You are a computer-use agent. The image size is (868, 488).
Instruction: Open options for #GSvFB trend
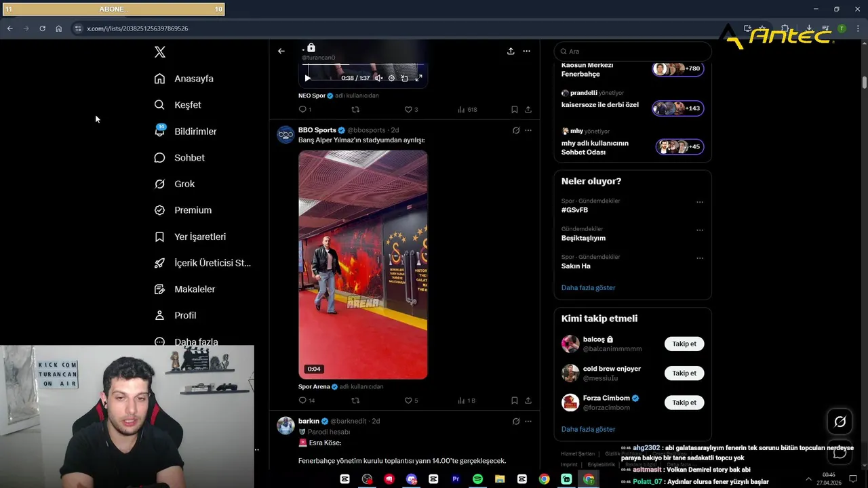pyautogui.click(x=700, y=202)
